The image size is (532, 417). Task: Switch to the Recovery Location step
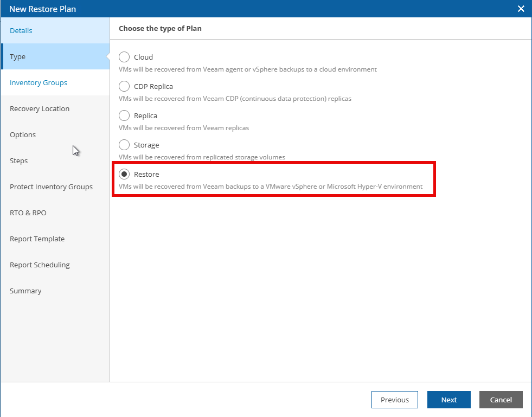coord(40,108)
